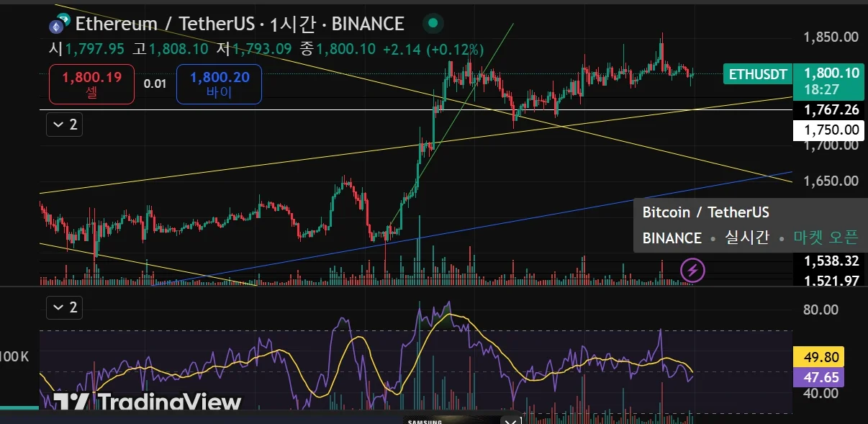Collapse the RSI pane indicator legend '2'

pyautogui.click(x=64, y=307)
